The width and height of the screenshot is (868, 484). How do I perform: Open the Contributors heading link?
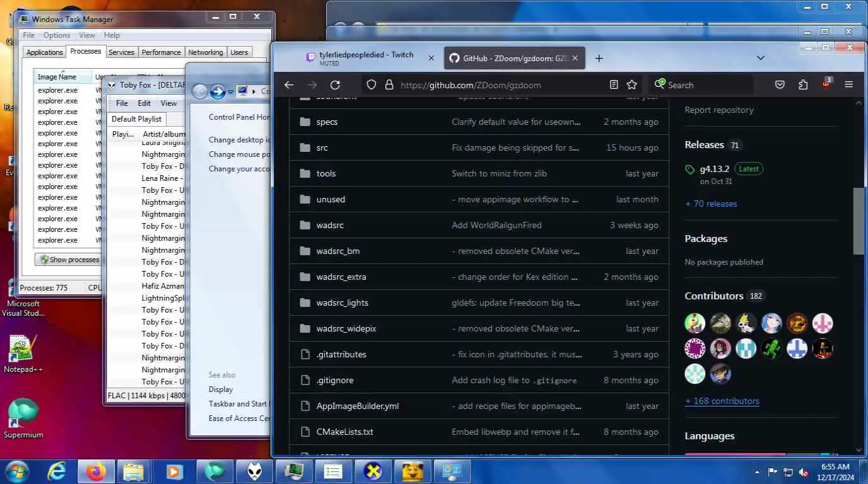click(714, 296)
